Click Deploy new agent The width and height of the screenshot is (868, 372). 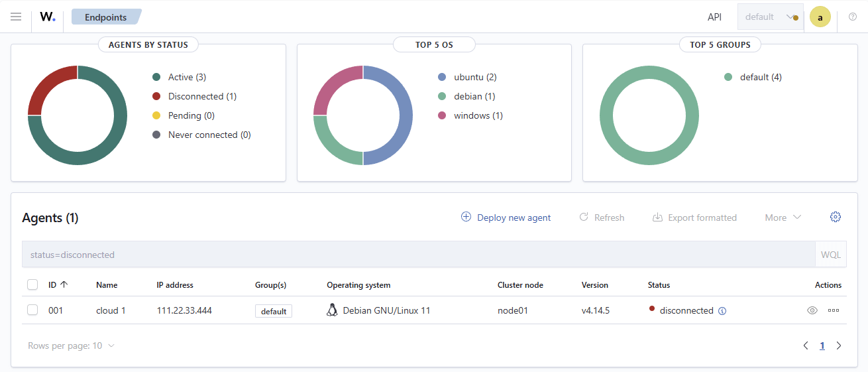(x=506, y=217)
